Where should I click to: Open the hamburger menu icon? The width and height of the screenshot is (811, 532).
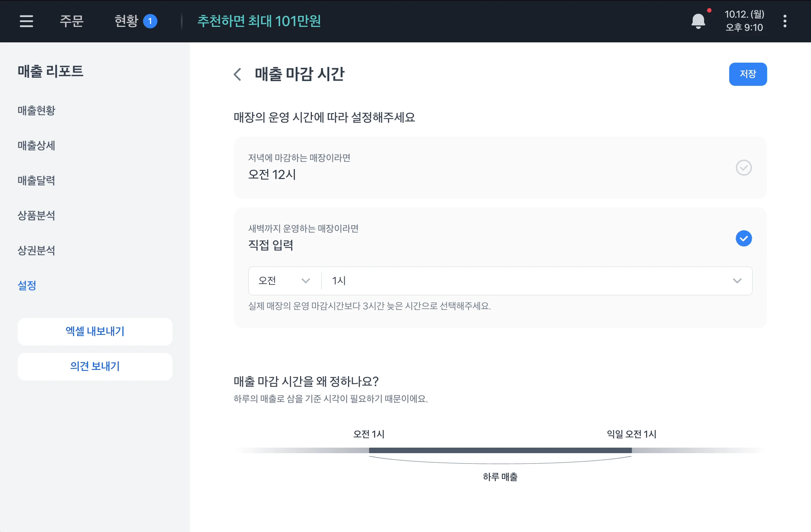[x=26, y=21]
